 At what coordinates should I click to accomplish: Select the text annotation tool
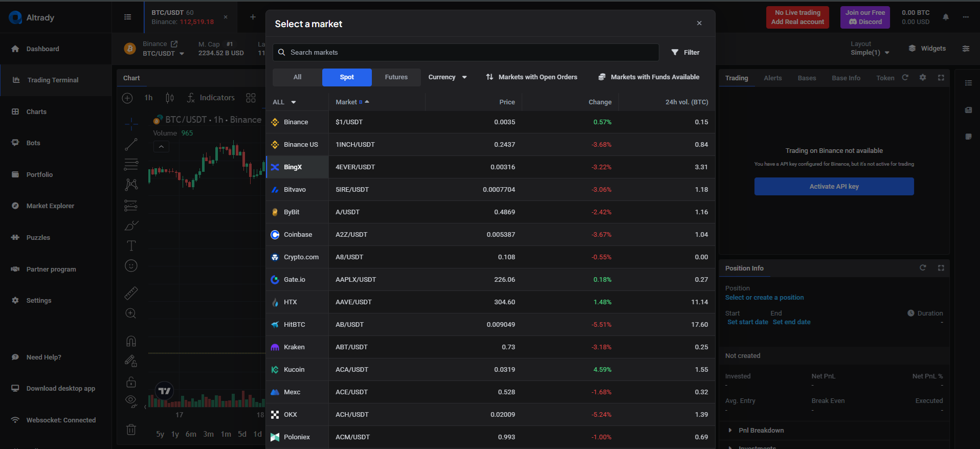tap(131, 246)
